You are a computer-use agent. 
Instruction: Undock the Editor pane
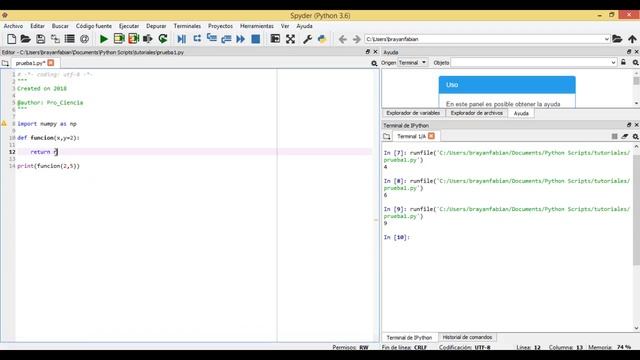coord(367,52)
